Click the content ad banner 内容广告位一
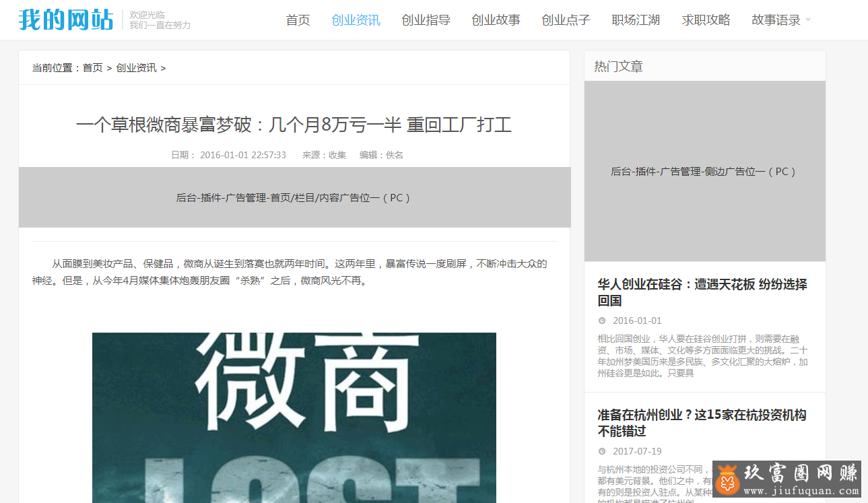This screenshot has height=503, width=868. [x=294, y=197]
